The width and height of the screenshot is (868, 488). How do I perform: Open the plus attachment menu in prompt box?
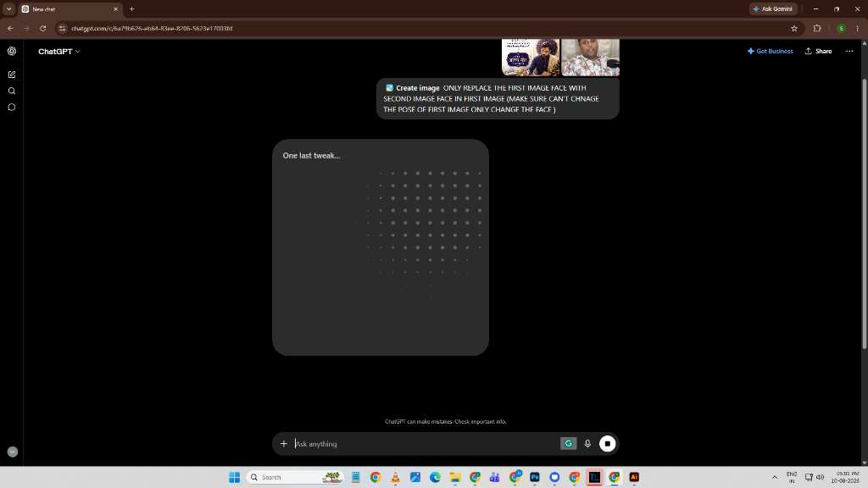(283, 444)
